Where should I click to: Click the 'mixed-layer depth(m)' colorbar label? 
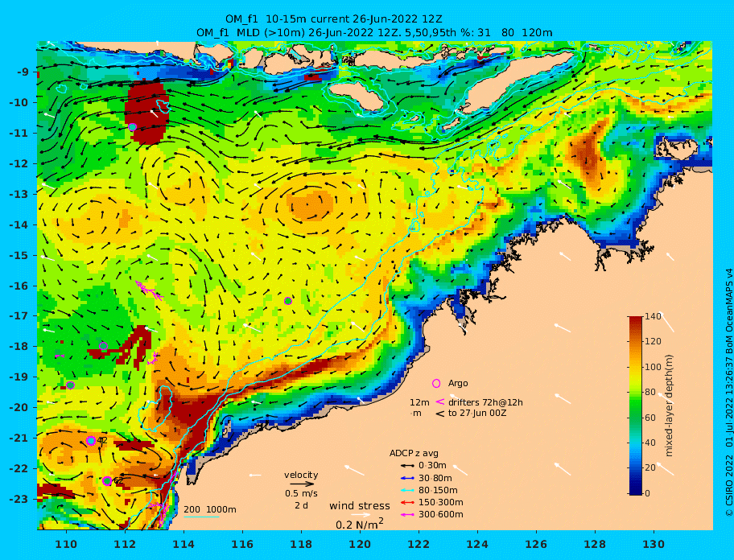[669, 406]
